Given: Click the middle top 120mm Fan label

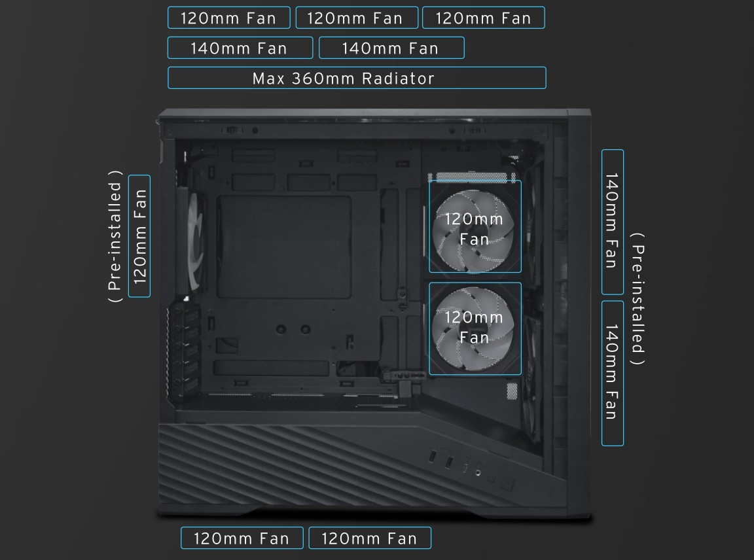Looking at the screenshot, I should (357, 18).
